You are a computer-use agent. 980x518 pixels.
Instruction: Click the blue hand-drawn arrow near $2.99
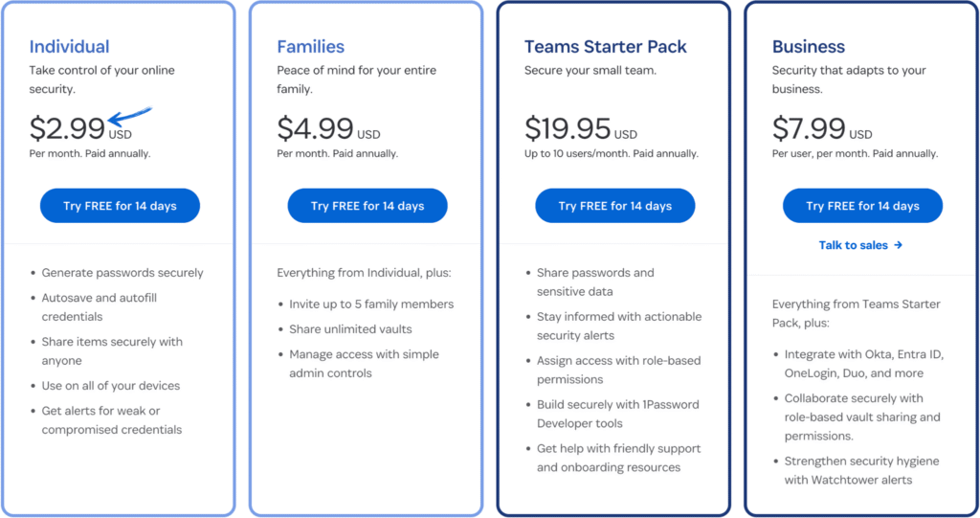(130, 118)
